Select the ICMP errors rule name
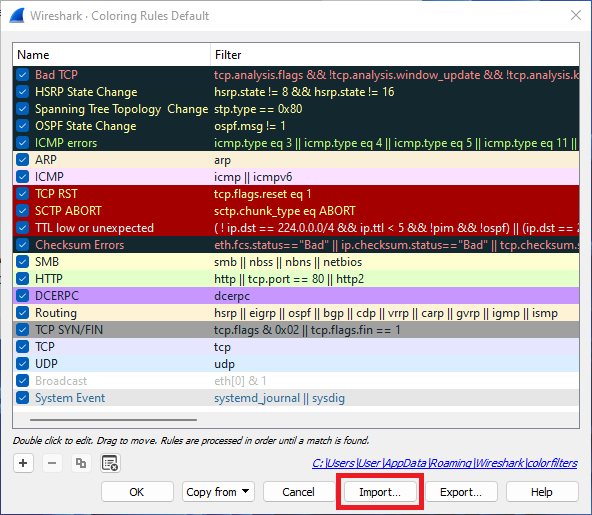This screenshot has height=515, width=592. tap(66, 143)
